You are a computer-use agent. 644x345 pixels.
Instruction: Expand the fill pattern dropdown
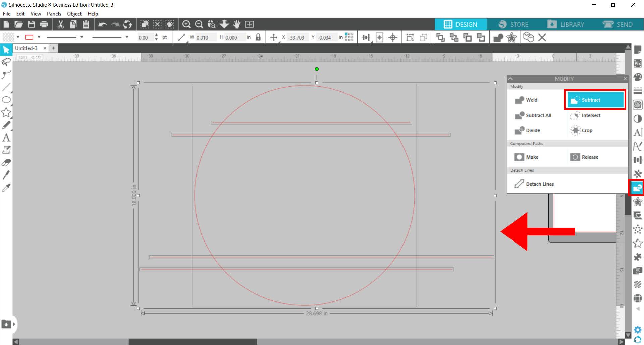click(x=17, y=37)
